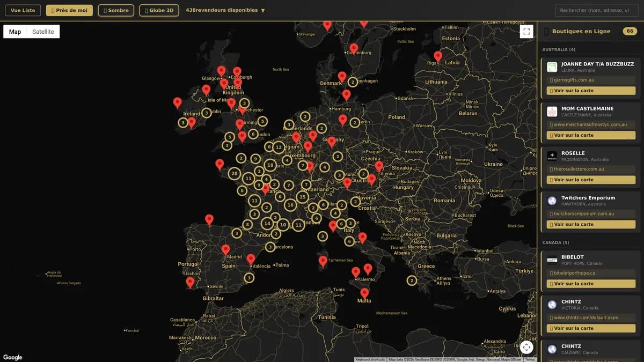The height and width of the screenshot is (362, 644).
Task: Expand the 438 revendeurs disponibles dropdown
Action: (x=225, y=10)
